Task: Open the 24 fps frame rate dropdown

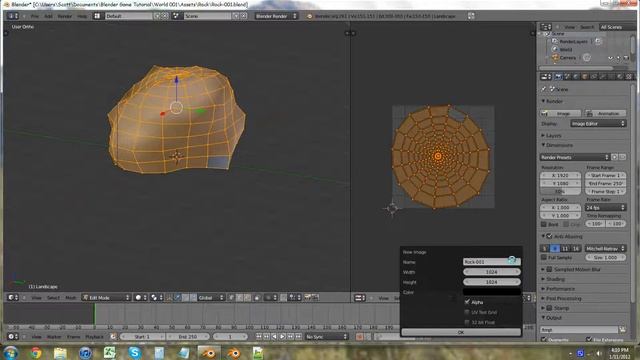Action: coord(606,207)
